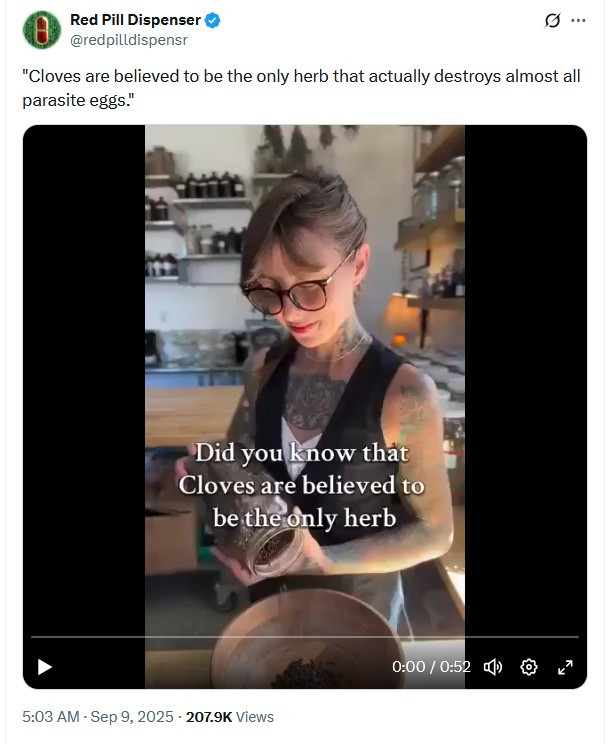Open the three-dot more options menu
615x744 pixels.
point(578,20)
